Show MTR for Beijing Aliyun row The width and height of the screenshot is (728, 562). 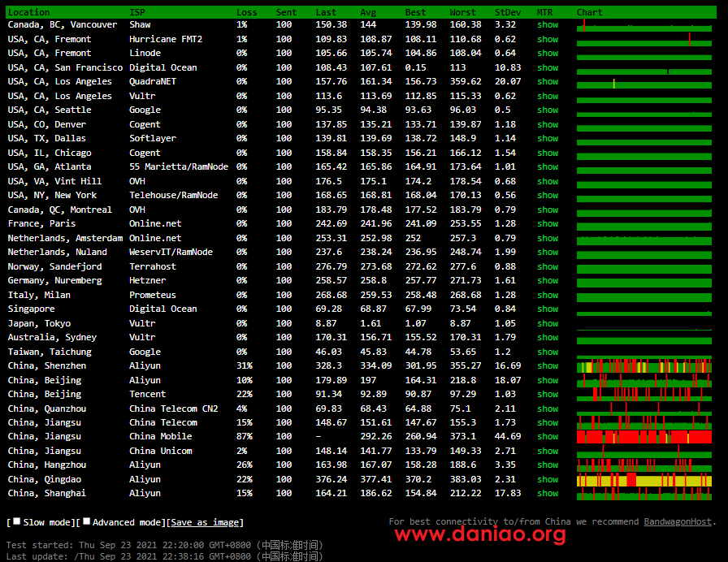(548, 379)
